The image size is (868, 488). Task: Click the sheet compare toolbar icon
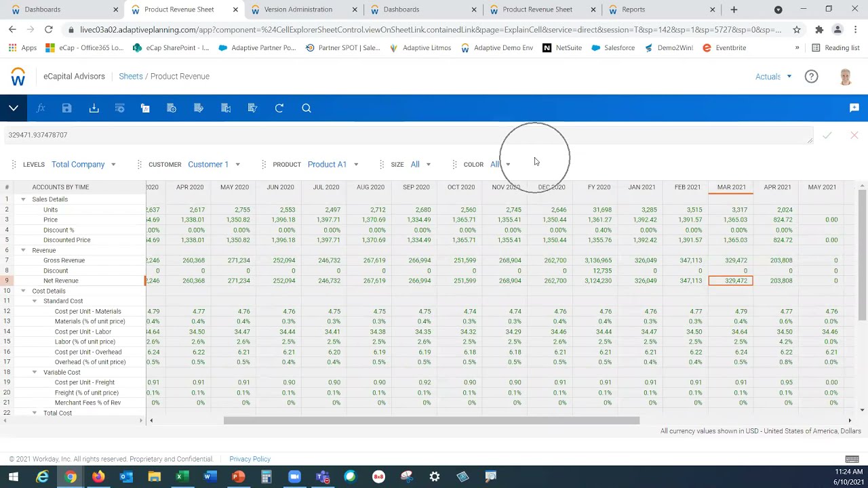(x=226, y=108)
